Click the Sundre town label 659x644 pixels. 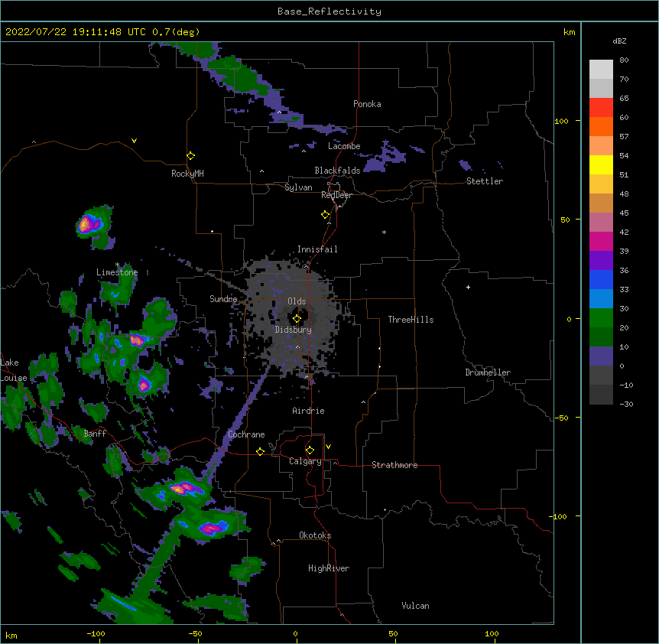pyautogui.click(x=223, y=299)
